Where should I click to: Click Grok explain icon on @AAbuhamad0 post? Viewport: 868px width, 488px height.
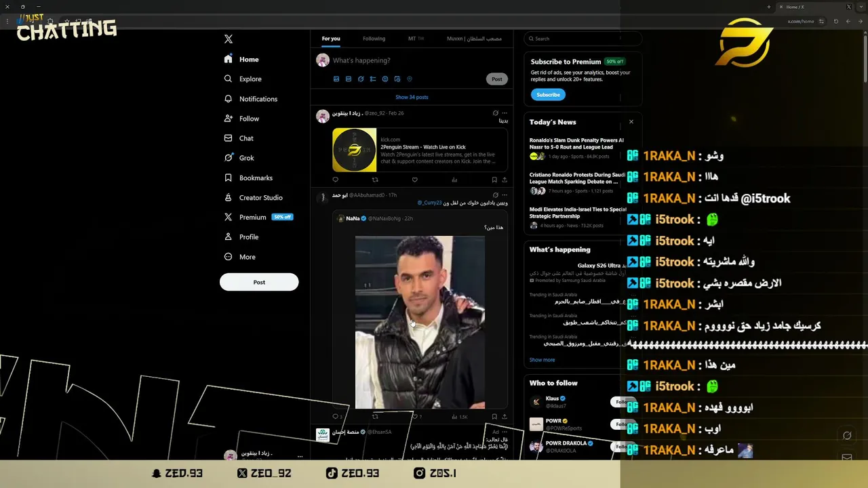(x=496, y=195)
